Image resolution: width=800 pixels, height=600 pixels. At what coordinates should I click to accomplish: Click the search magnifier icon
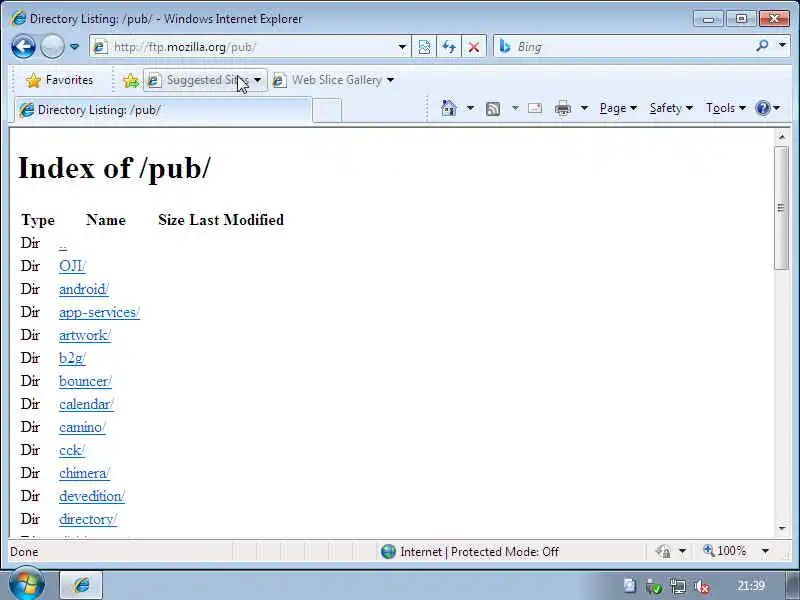pyautogui.click(x=762, y=46)
